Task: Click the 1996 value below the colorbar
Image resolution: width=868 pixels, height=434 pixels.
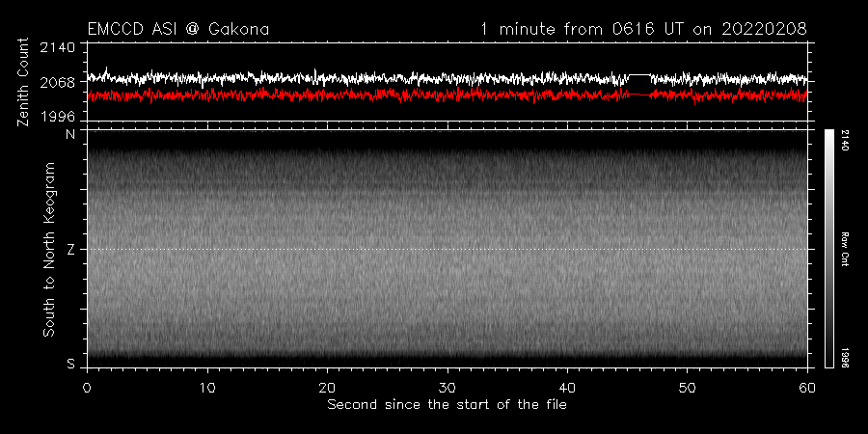Action: [x=845, y=357]
